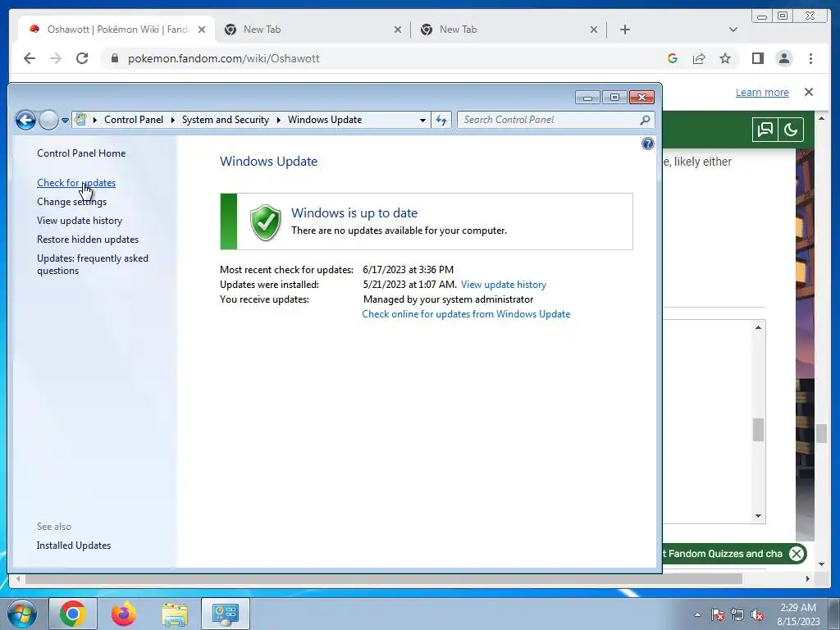This screenshot has height=630, width=840.
Task: Switch to the second New Tab
Action: 507,30
